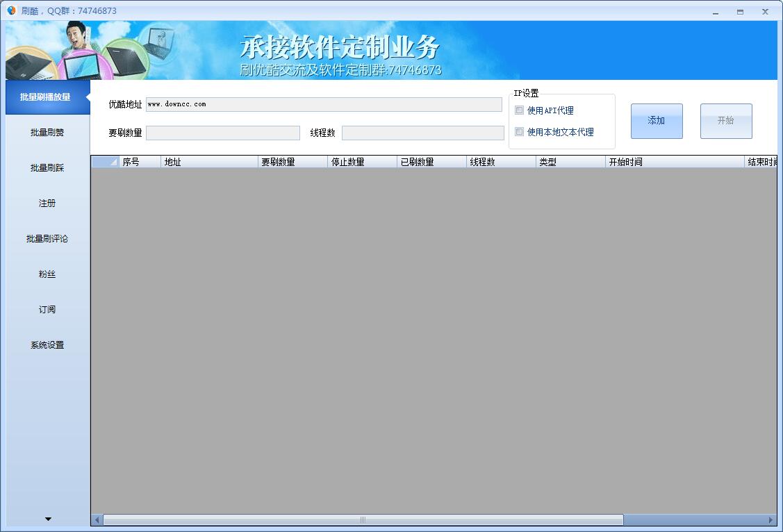Return to the 批量刷播放量 section
Screen dimensions: 783x532
(46, 97)
